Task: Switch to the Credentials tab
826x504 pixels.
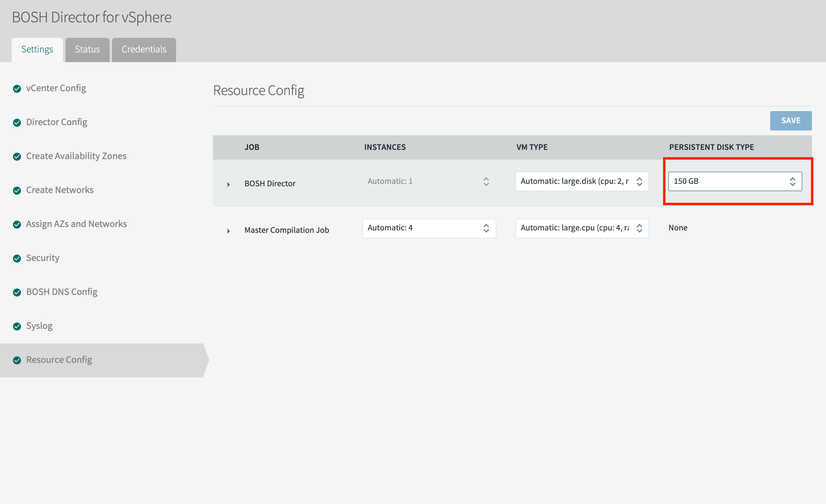Action: coord(144,49)
